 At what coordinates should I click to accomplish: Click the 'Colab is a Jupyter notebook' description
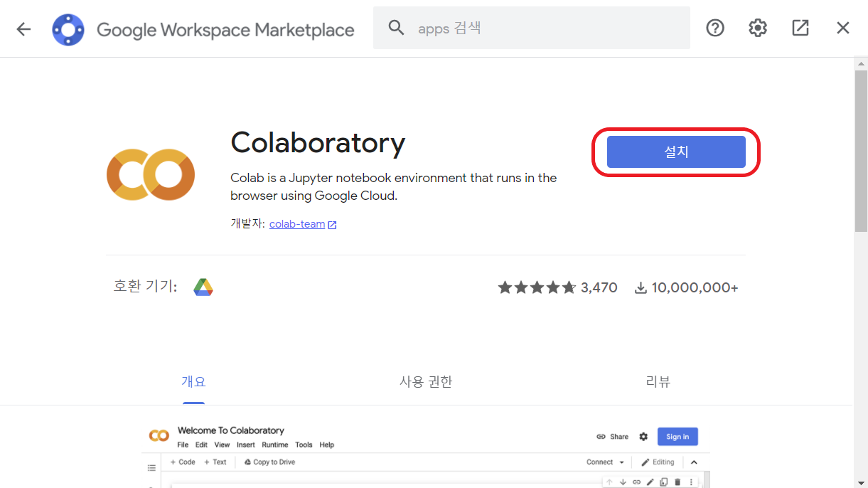pos(394,186)
